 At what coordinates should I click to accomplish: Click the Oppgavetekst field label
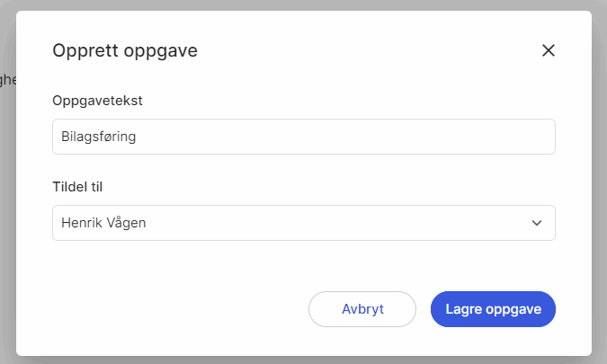[98, 100]
